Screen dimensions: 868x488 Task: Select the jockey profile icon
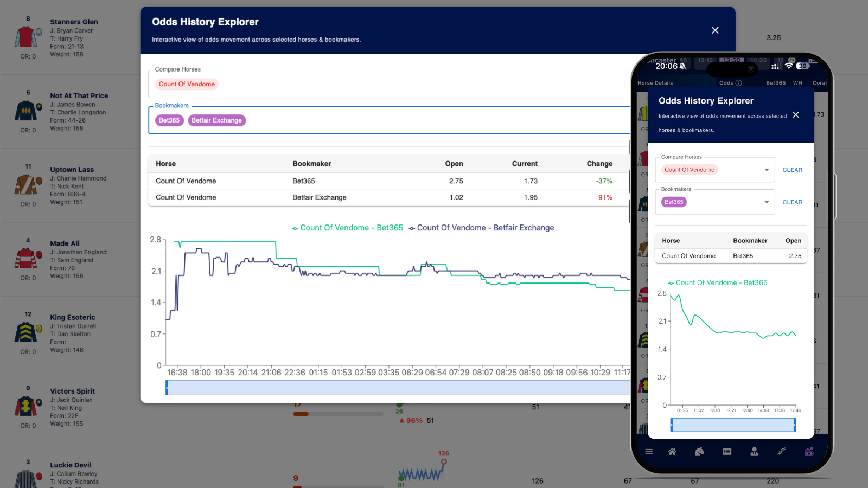pyautogui.click(x=754, y=451)
